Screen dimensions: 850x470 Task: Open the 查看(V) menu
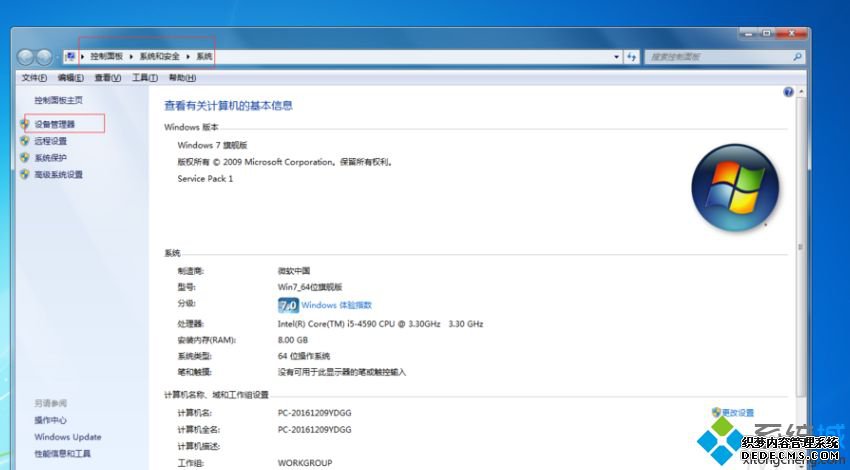pos(107,78)
